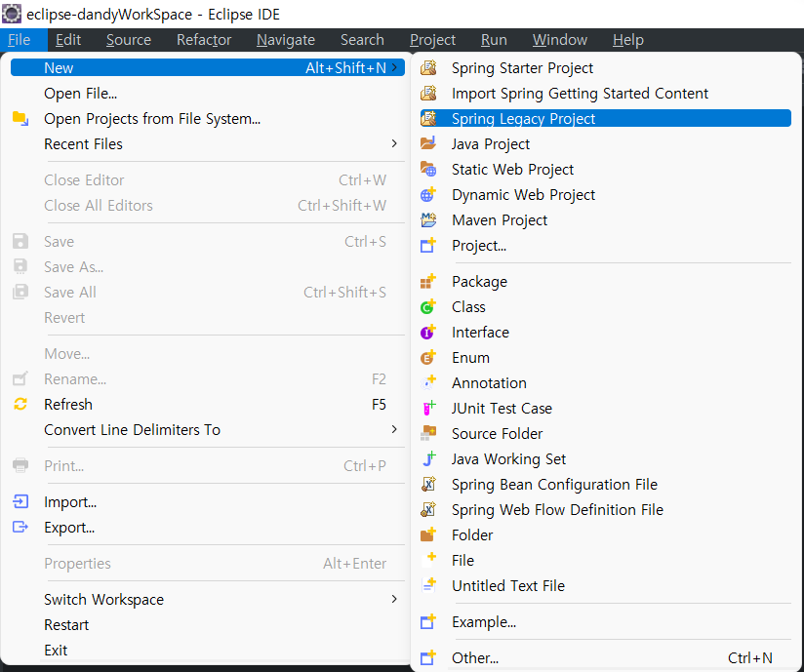Image resolution: width=804 pixels, height=672 pixels.
Task: Click the Import... arrow icon
Action: 20,501
